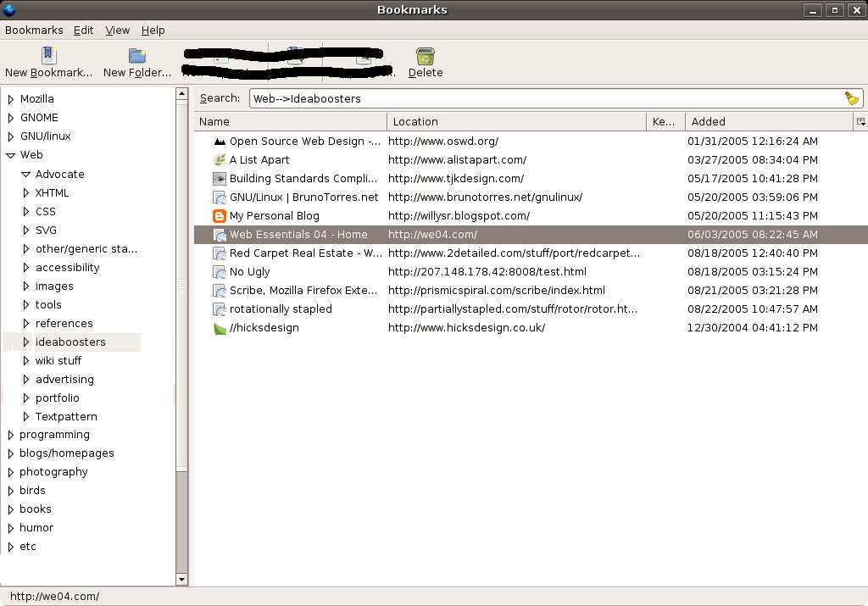Click the Building Standards Compli... favicon

click(220, 179)
